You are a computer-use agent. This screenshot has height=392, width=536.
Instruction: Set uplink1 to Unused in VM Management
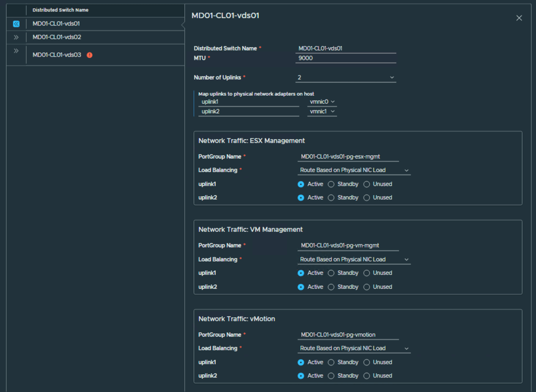point(366,273)
